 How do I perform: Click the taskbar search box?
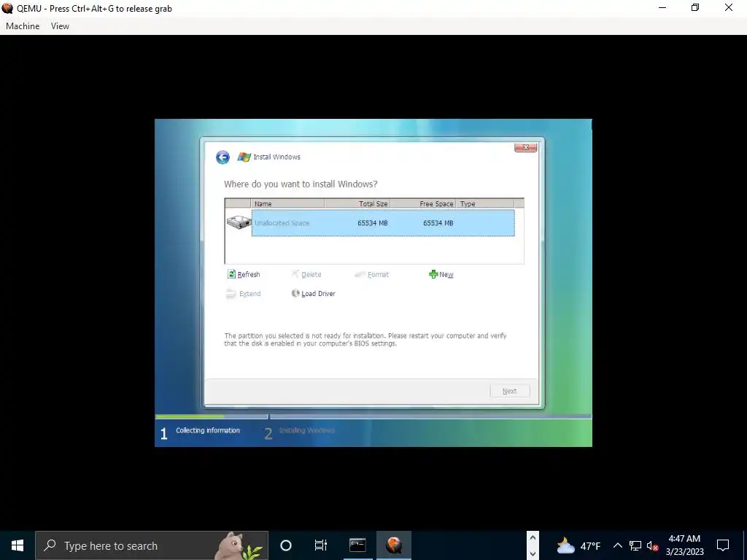152,545
